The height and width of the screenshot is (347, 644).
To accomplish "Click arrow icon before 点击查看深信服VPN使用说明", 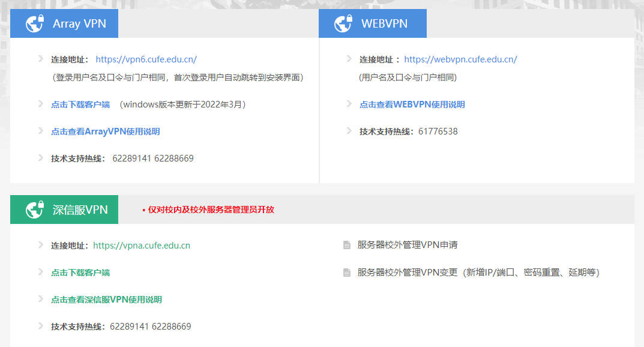I will (40, 299).
